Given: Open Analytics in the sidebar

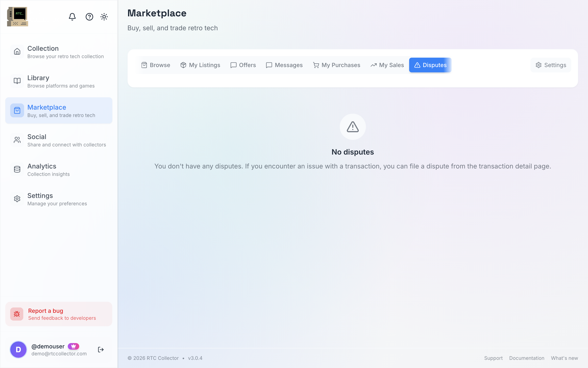Looking at the screenshot, I should point(59,169).
